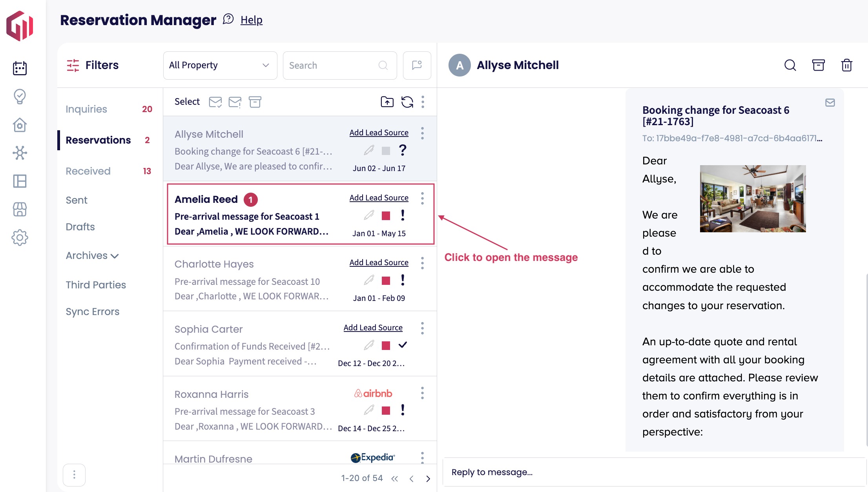Toggle exclamation status on Amelia Reed message
868x492 pixels.
[x=403, y=215]
